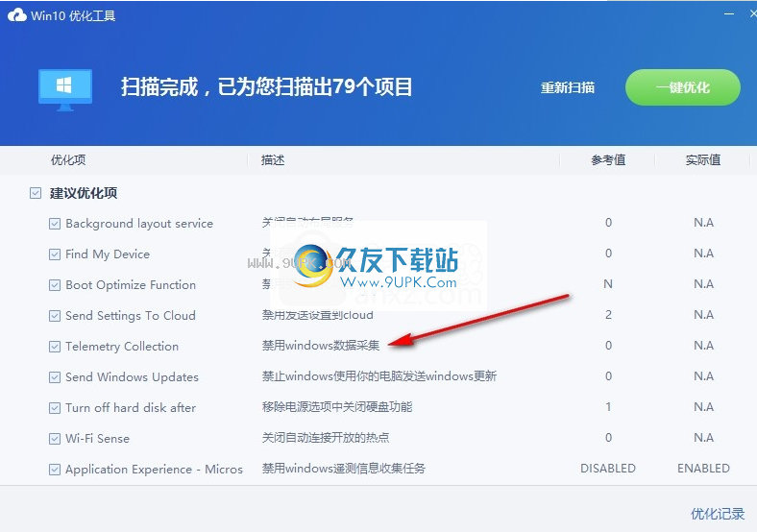The height and width of the screenshot is (532, 757).
Task: Click the 实际值 column header
Action: point(703,159)
